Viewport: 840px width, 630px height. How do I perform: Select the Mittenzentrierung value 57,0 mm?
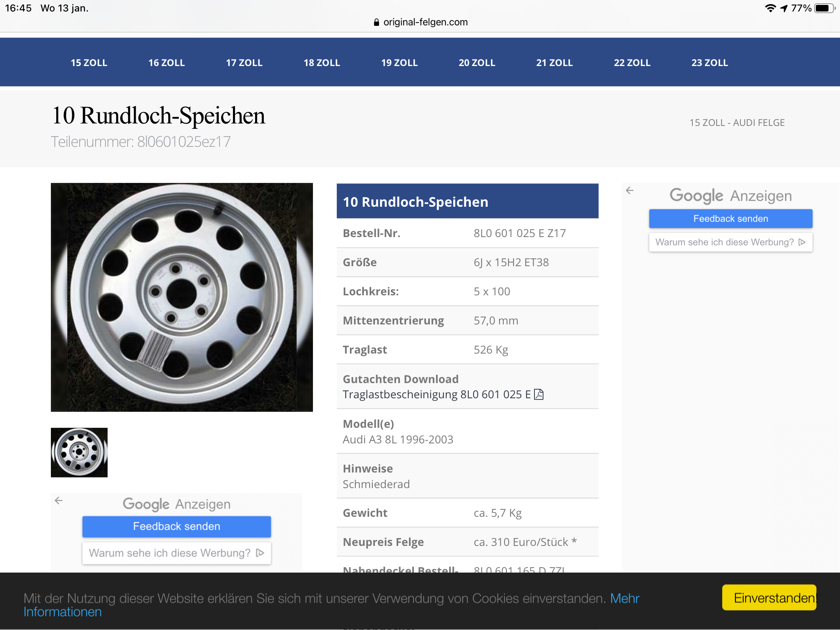pos(496,321)
